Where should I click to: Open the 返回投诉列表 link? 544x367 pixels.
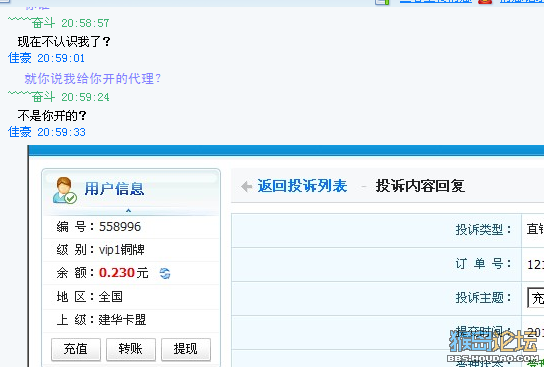coord(302,186)
